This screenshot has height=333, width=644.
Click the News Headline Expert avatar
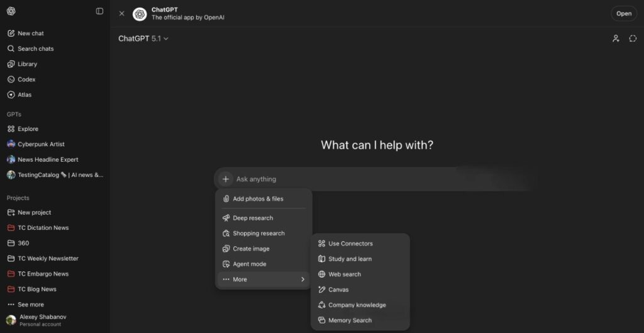click(x=11, y=159)
